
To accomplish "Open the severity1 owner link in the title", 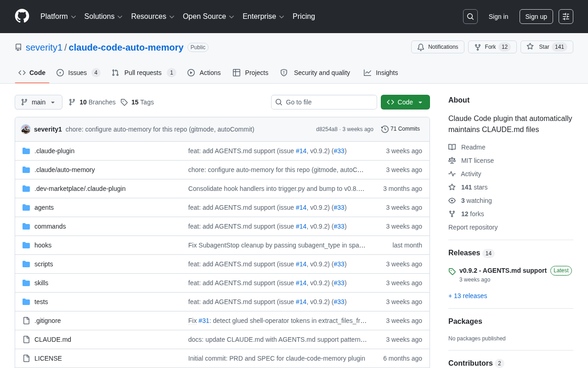I will pyautogui.click(x=44, y=47).
